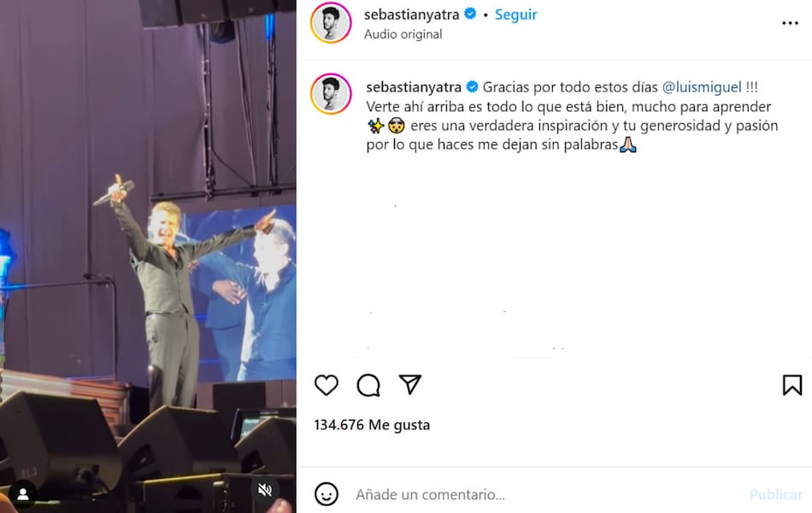Viewport: 812px width, 513px height.
Task: Like the post with heart icon
Action: click(x=327, y=385)
